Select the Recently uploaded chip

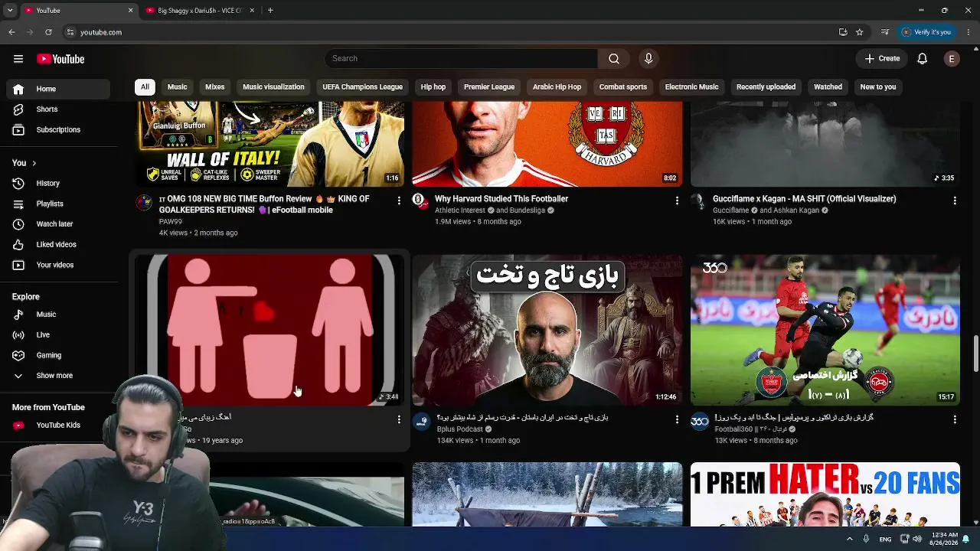click(x=766, y=87)
